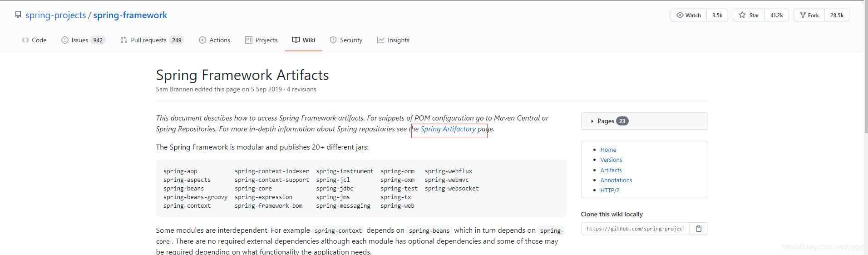Open the HTTP/2 wiki page
This screenshot has width=868, height=255.
[x=610, y=190]
